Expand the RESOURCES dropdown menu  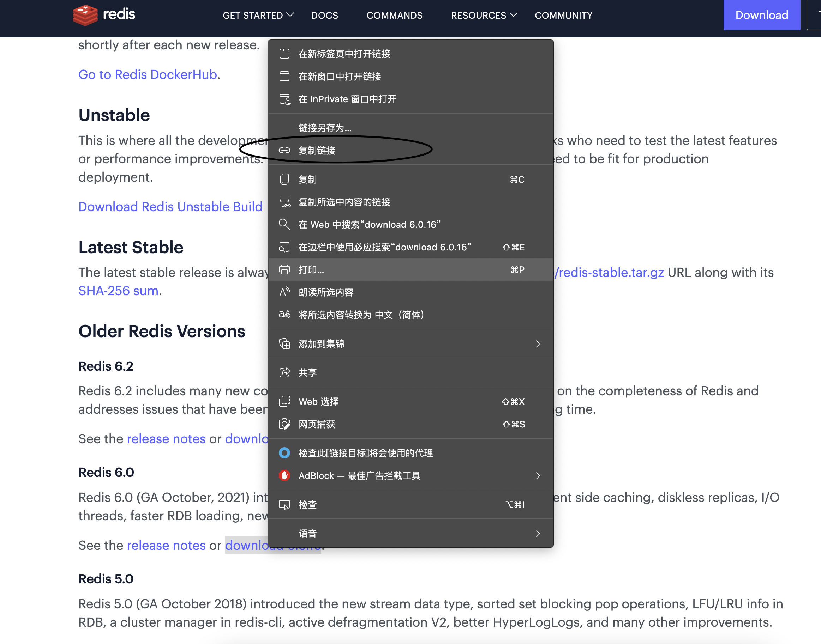484,16
